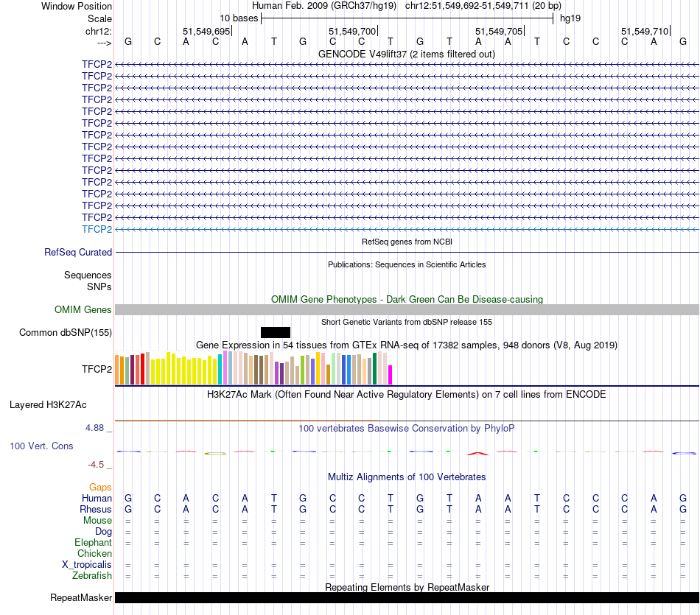Open the GTEx Gene Expression track title

pos(407,345)
